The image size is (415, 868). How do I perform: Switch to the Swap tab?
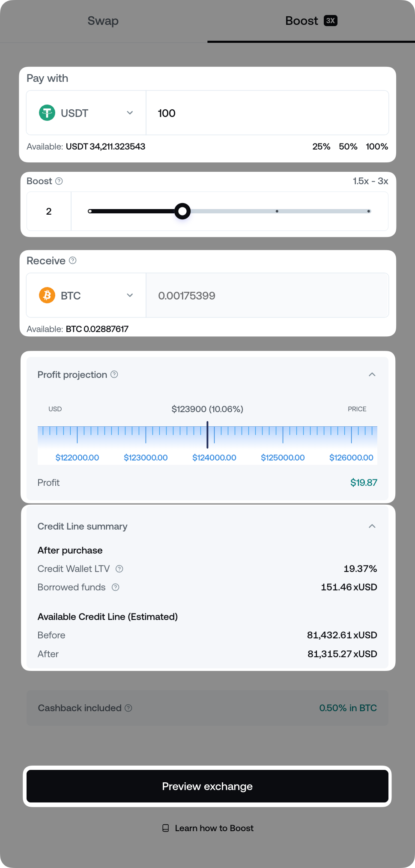click(103, 21)
